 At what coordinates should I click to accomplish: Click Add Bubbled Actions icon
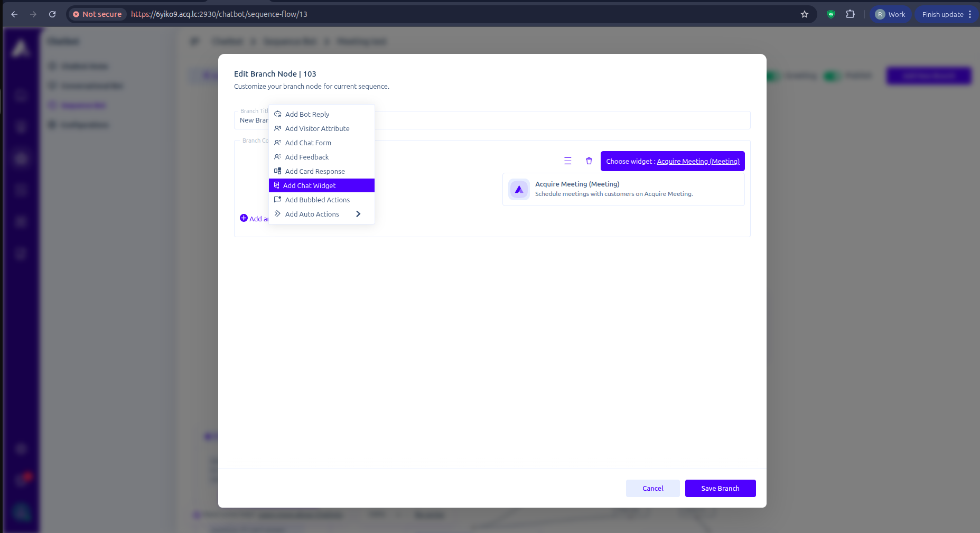[x=277, y=200]
